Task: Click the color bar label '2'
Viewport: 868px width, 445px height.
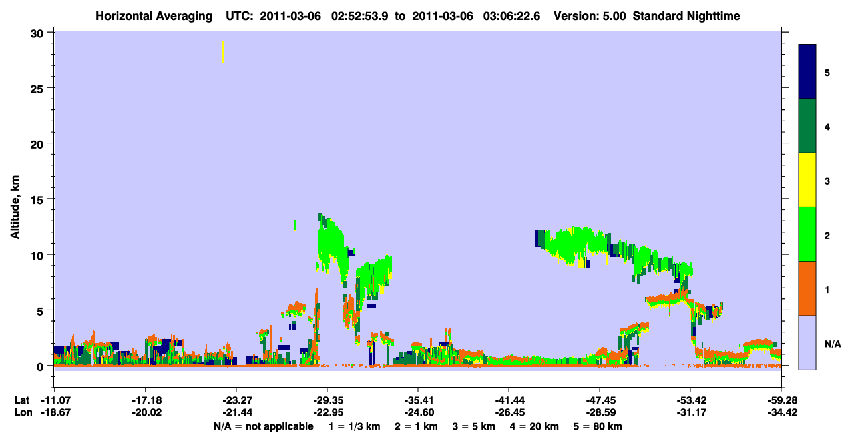Action: coord(827,234)
